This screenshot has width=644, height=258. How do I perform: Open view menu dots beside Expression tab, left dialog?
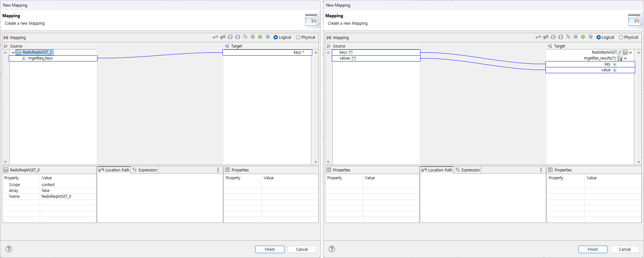pyautogui.click(x=218, y=170)
